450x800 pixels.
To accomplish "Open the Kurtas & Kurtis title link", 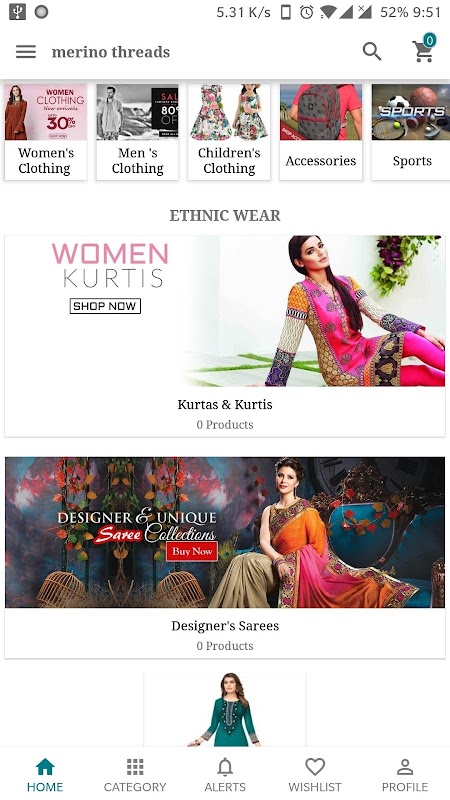I will tap(225, 405).
